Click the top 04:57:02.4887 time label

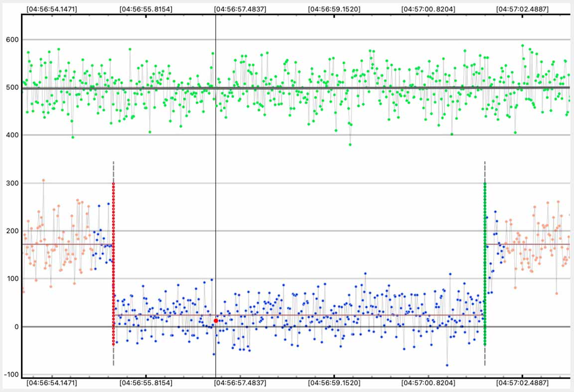(522, 9)
